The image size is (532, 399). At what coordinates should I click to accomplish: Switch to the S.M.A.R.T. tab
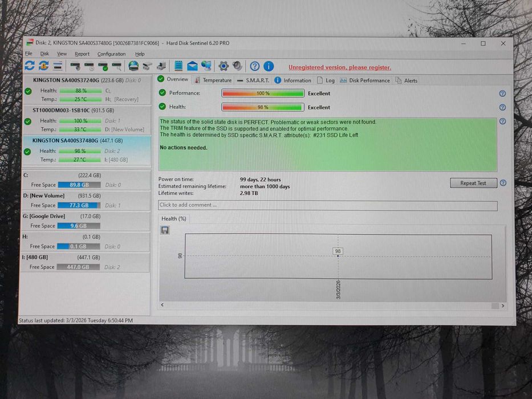tap(253, 80)
